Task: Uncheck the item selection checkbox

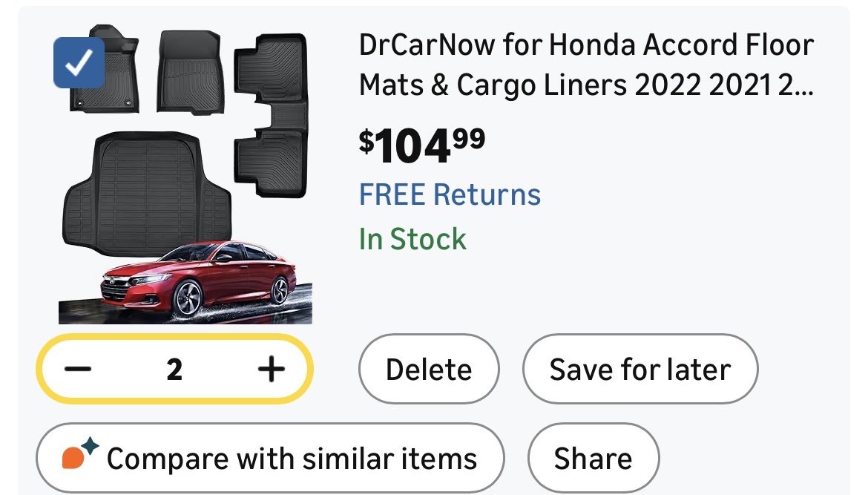Action: (79, 63)
